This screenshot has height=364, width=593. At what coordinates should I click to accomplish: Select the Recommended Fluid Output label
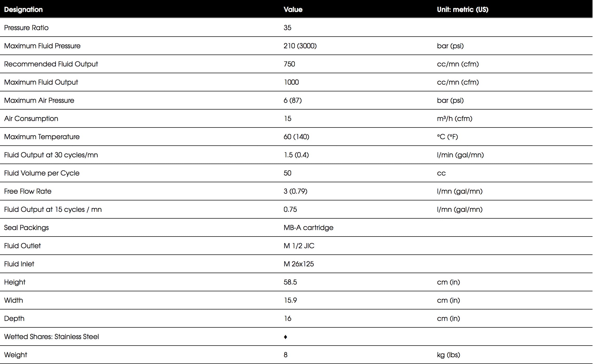click(x=51, y=64)
